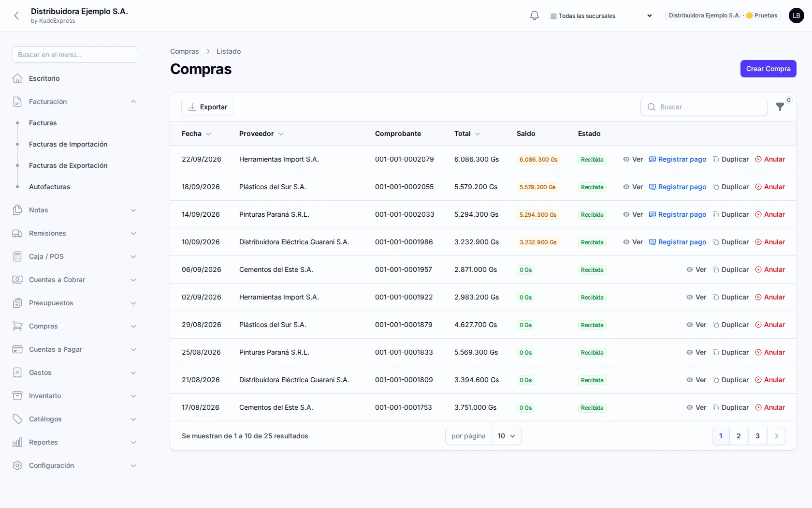Click the filter funnel icon
Viewport: 812px width, 508px height.
pos(780,107)
